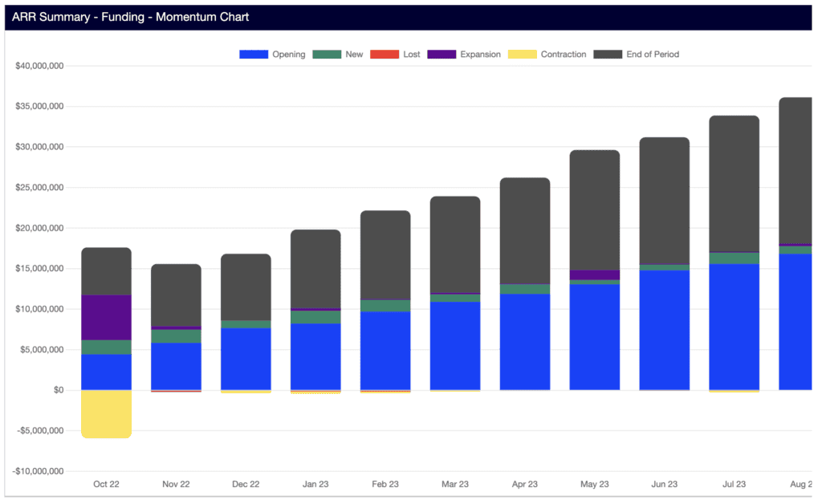The width and height of the screenshot is (822, 504).
Task: Click the Mar 23 axis label
Action: click(455, 484)
